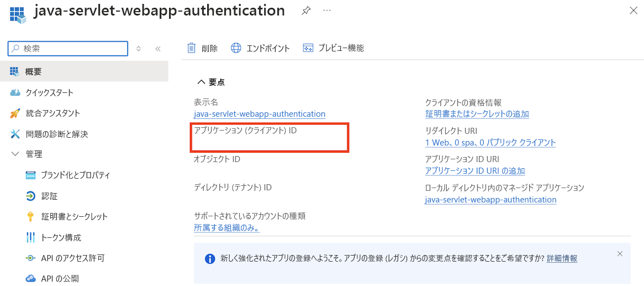Click the 表示名 label

[x=205, y=102]
